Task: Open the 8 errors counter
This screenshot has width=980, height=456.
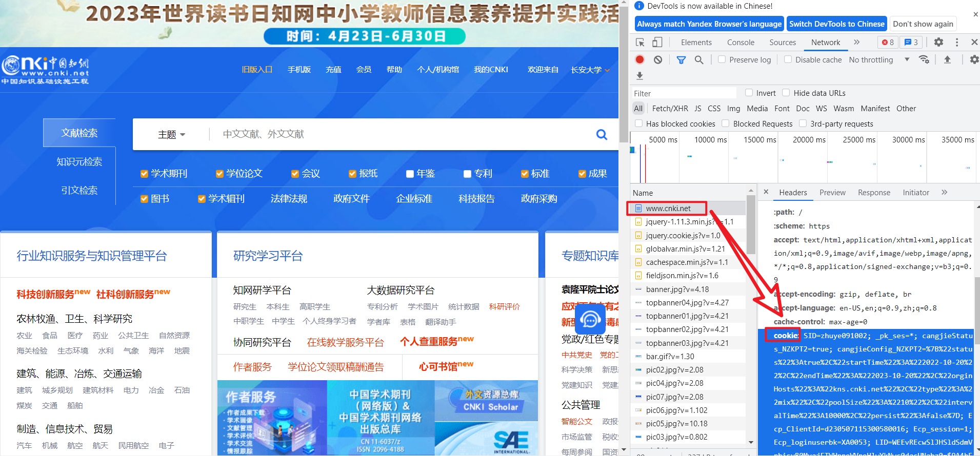Action: (x=888, y=43)
